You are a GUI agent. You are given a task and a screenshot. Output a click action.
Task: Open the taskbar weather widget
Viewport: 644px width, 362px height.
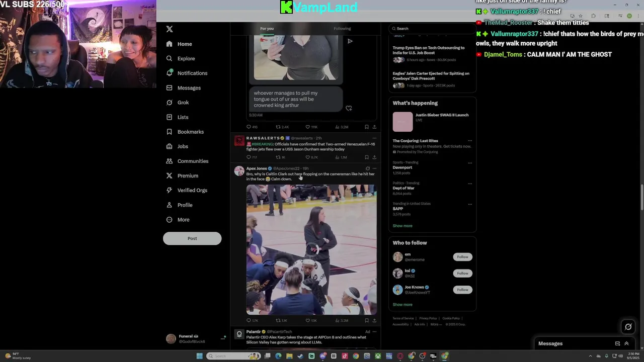(18, 356)
